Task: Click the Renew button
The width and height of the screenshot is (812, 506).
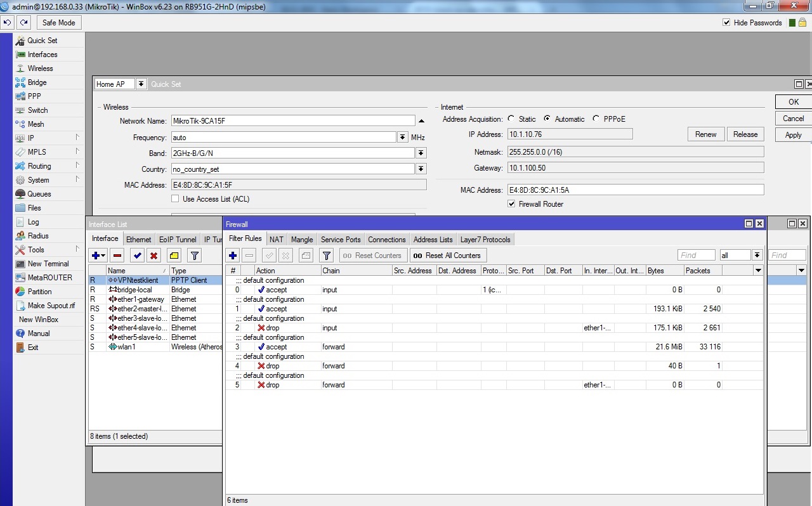Action: click(705, 134)
